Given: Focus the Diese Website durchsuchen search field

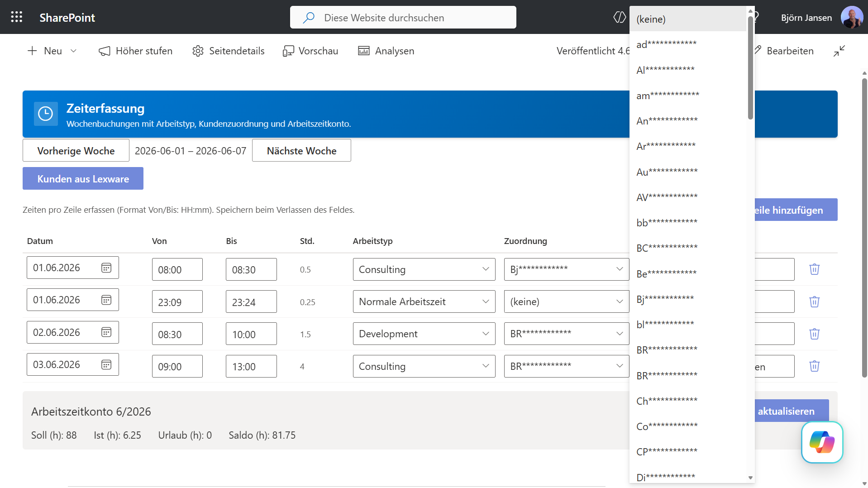Looking at the screenshot, I should tap(403, 17).
